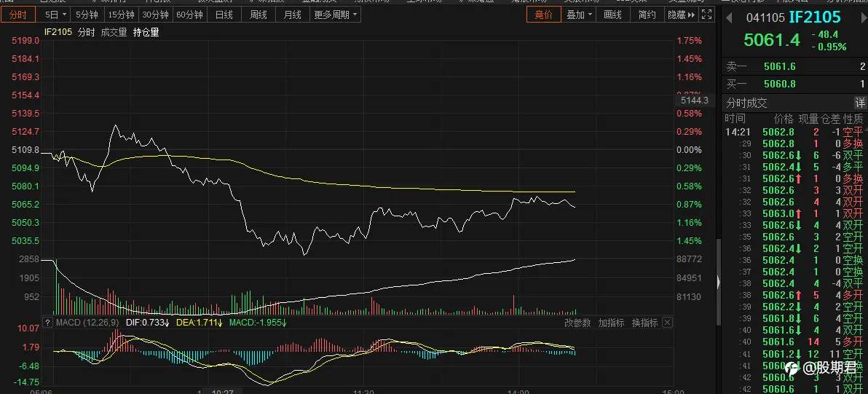Click the 5061.8 trade price row
This screenshot has height=394, width=868.
coord(794,319)
